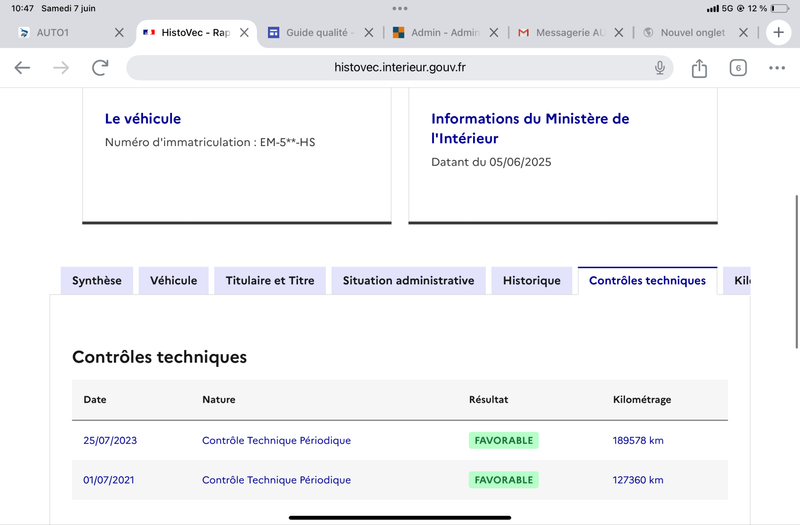Viewport: 800px width, 525px height.
Task: Go back with the browser back arrow
Action: pos(22,67)
